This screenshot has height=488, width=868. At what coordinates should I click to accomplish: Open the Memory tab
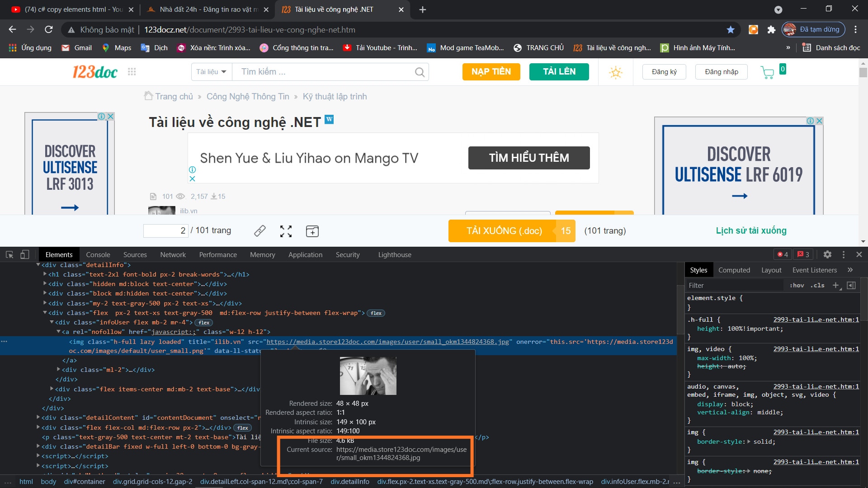pyautogui.click(x=262, y=254)
